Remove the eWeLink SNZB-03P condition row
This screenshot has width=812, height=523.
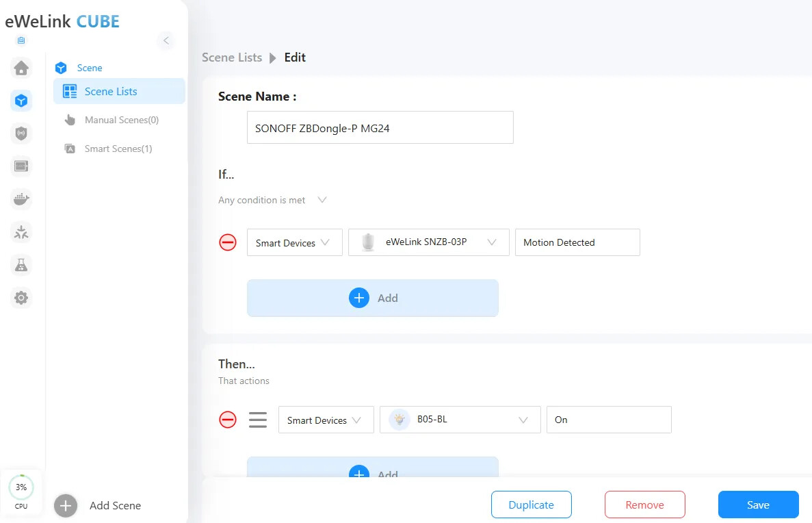pyautogui.click(x=228, y=242)
